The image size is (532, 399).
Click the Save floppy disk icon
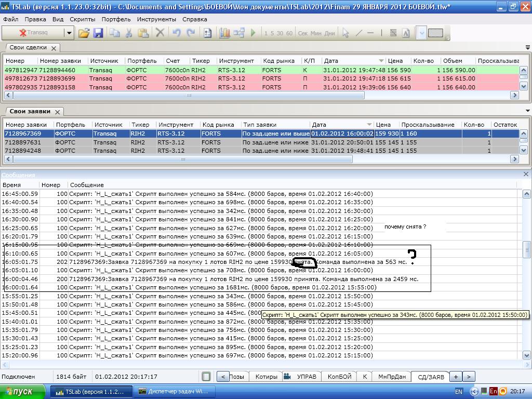pos(98,33)
